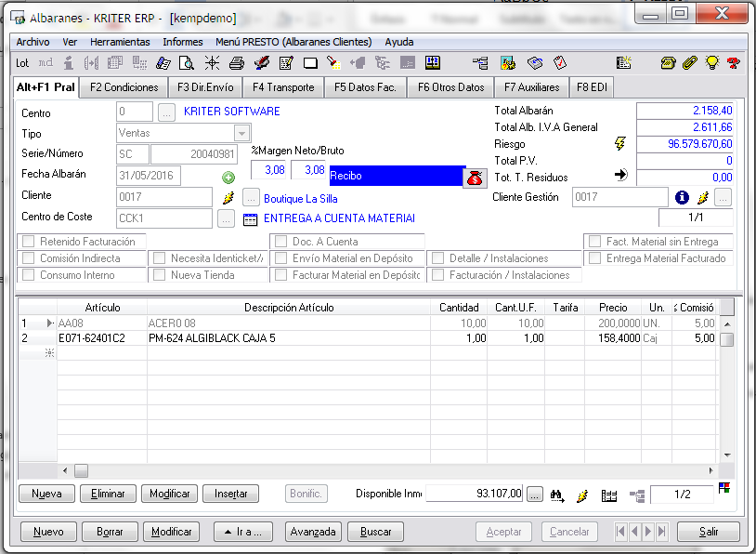This screenshot has width=756, height=554.
Task: Select the row with PM-624 ALGIBLACK CAJA 5
Action: point(369,338)
